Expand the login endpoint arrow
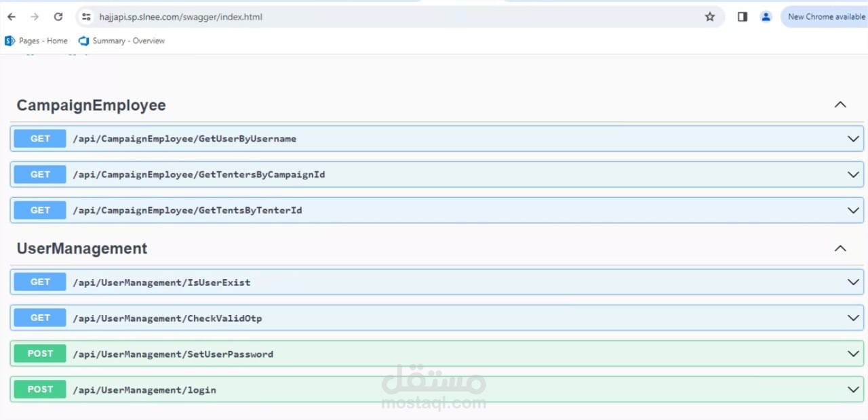The height and width of the screenshot is (420, 868). [x=853, y=390]
